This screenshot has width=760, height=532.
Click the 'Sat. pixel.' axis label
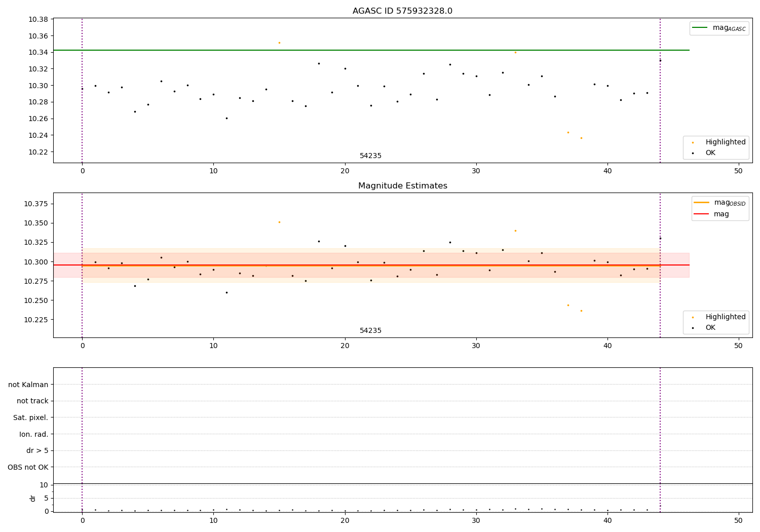(x=30, y=417)
